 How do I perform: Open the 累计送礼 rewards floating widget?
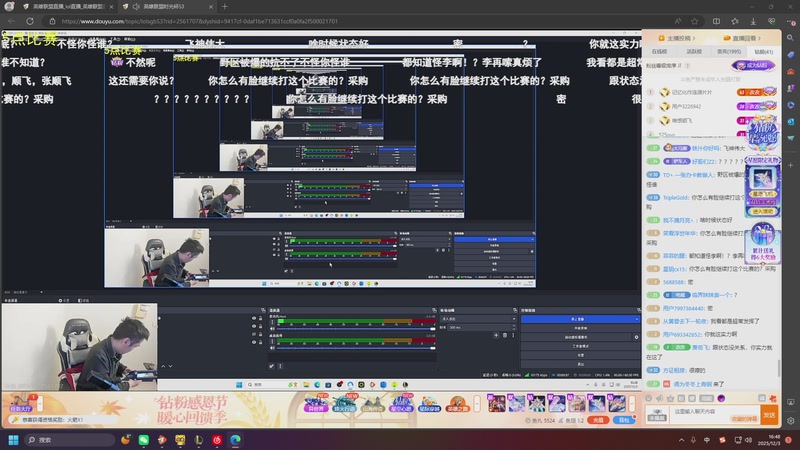763,244
